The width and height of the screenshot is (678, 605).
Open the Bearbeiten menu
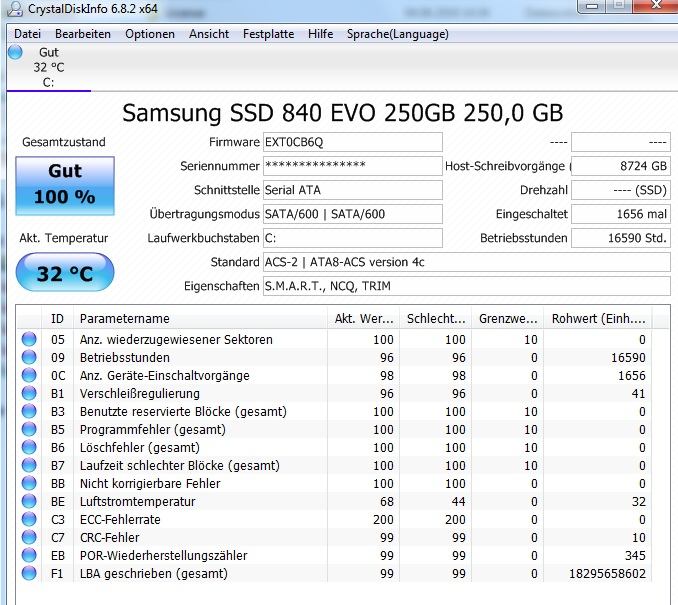click(x=83, y=34)
